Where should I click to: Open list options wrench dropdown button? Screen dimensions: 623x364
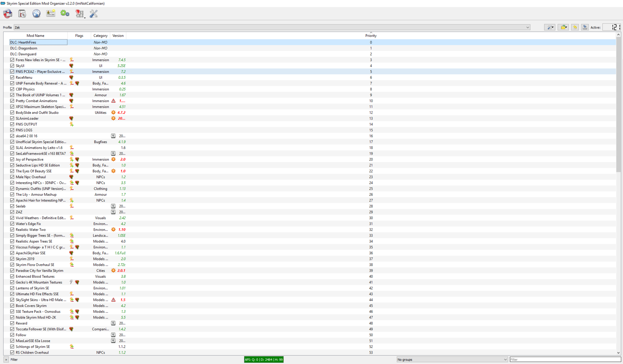click(x=550, y=27)
